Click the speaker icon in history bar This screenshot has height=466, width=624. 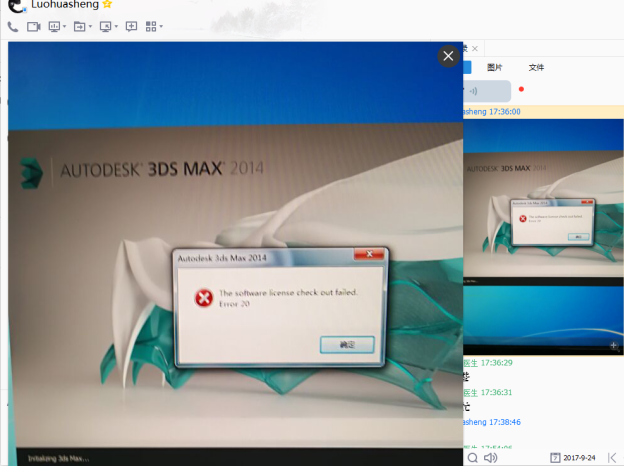[490, 458]
